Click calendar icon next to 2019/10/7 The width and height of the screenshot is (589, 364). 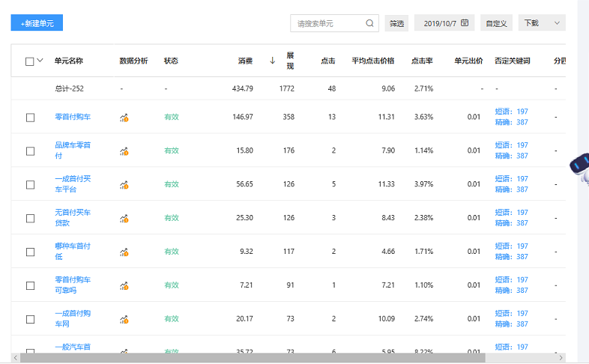[x=465, y=23]
